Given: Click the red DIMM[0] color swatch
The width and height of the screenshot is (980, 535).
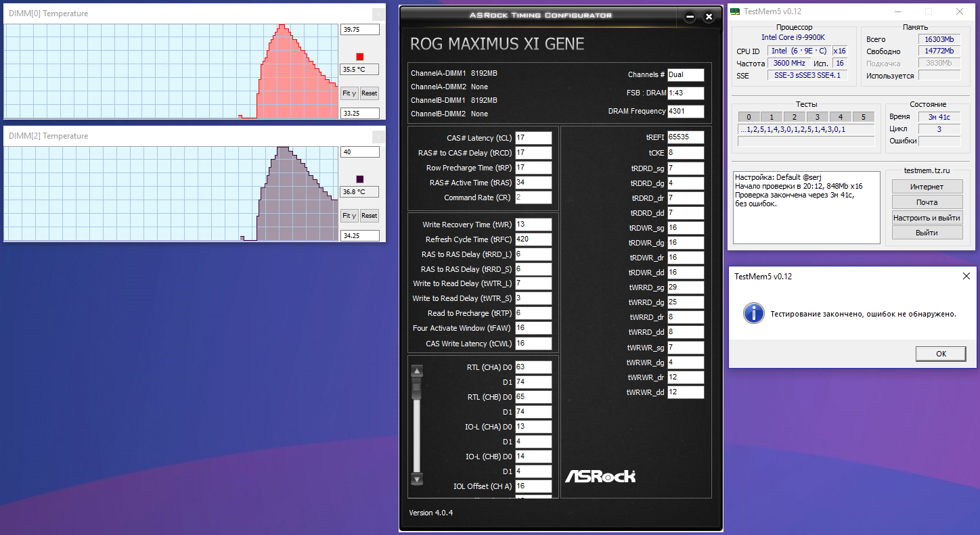Looking at the screenshot, I should (360, 57).
